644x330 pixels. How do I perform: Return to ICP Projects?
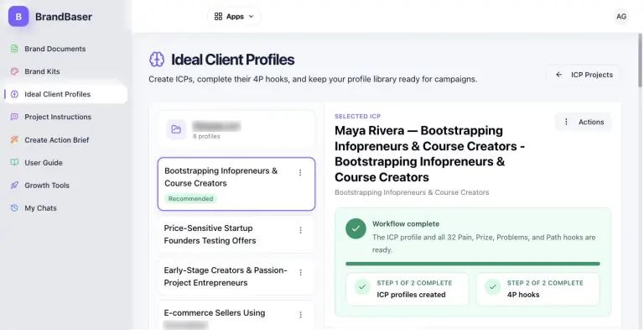tap(584, 75)
